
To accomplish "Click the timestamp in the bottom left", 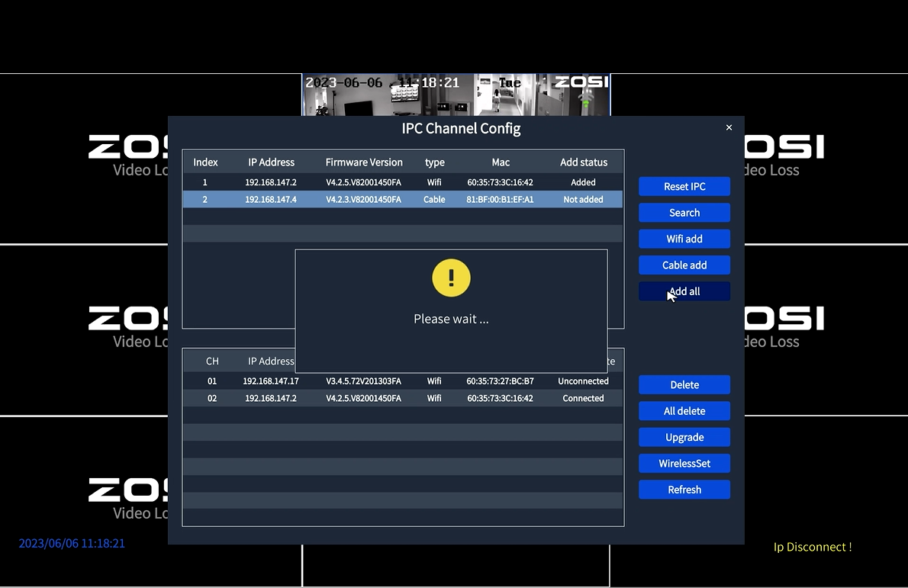I will point(70,543).
